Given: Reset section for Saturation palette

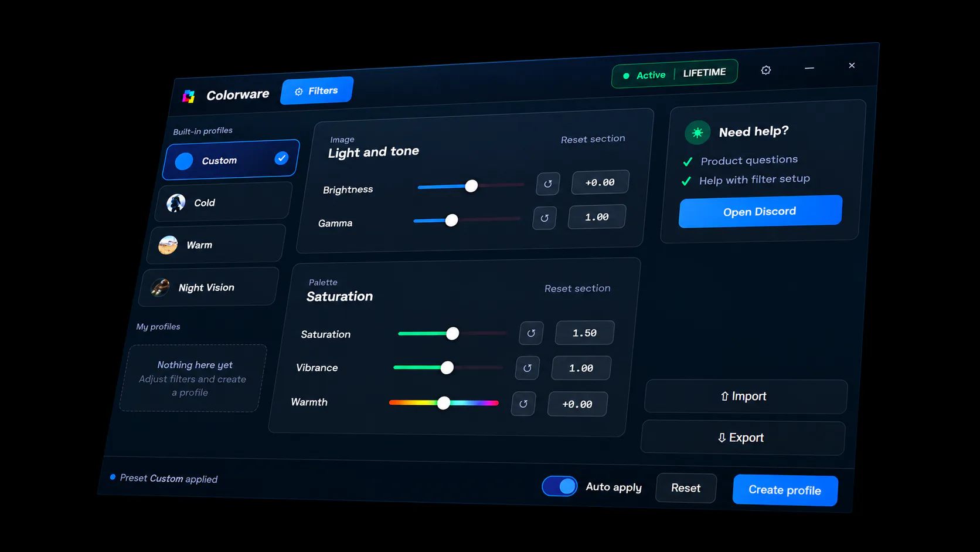Looking at the screenshot, I should [x=577, y=289].
